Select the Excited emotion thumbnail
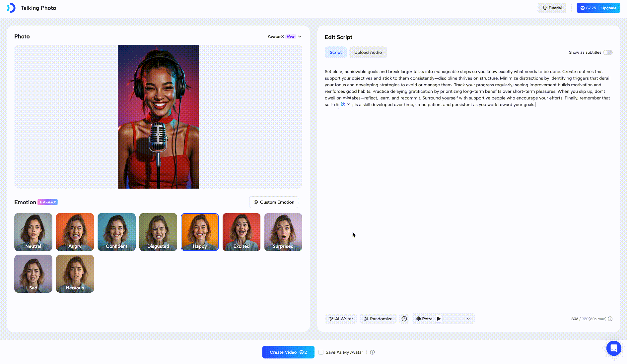 click(x=241, y=232)
